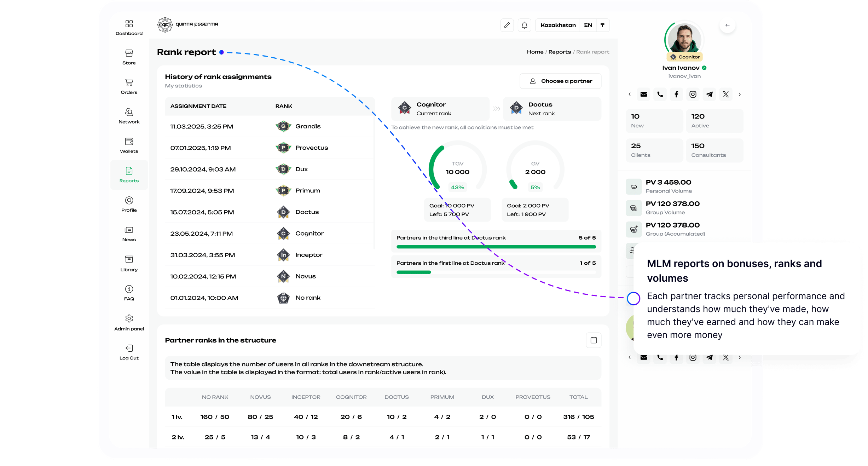Click the third line Doctus partners progress bar
The height and width of the screenshot is (466, 868).
[x=496, y=247]
